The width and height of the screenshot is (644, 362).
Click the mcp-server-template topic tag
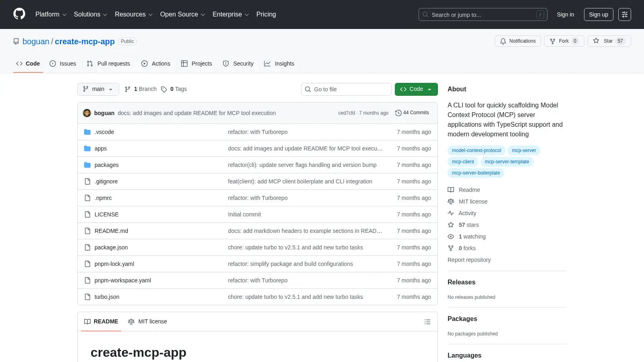pyautogui.click(x=507, y=162)
